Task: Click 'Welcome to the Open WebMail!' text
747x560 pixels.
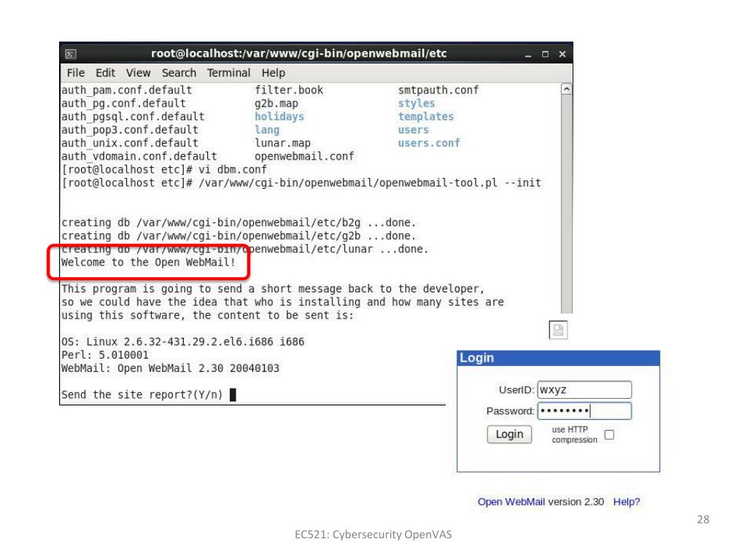Action: coord(149,262)
